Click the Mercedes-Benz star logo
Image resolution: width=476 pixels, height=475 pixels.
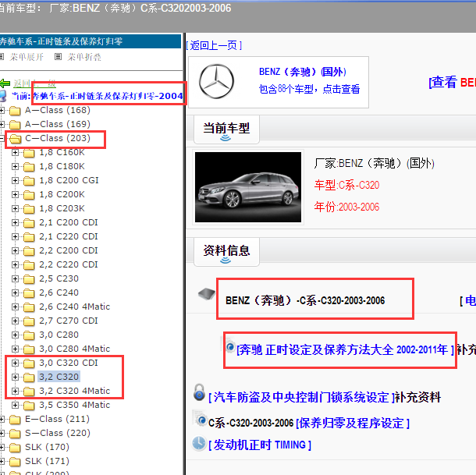(216, 81)
